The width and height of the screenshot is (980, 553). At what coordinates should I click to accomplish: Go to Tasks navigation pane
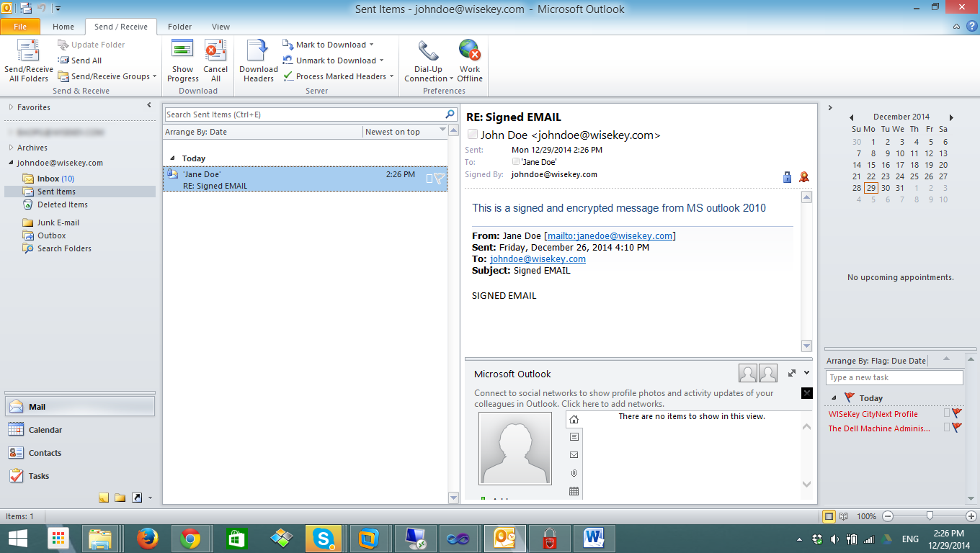click(80, 476)
